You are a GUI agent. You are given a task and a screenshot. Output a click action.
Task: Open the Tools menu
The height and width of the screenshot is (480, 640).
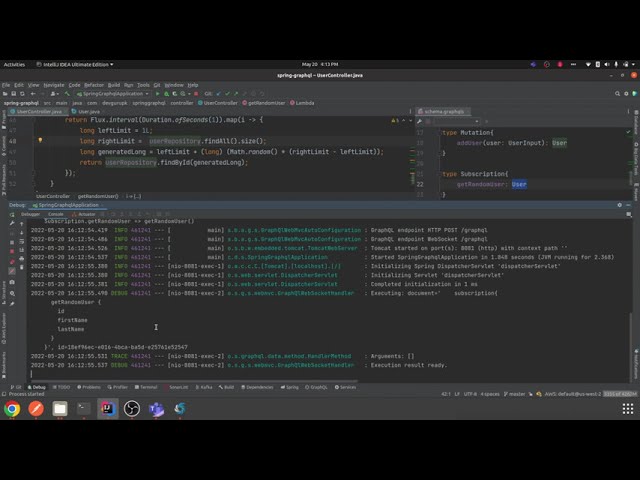tap(143, 85)
